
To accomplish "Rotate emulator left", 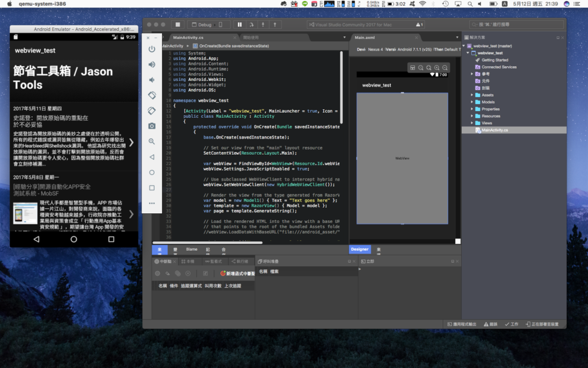I will [x=152, y=95].
